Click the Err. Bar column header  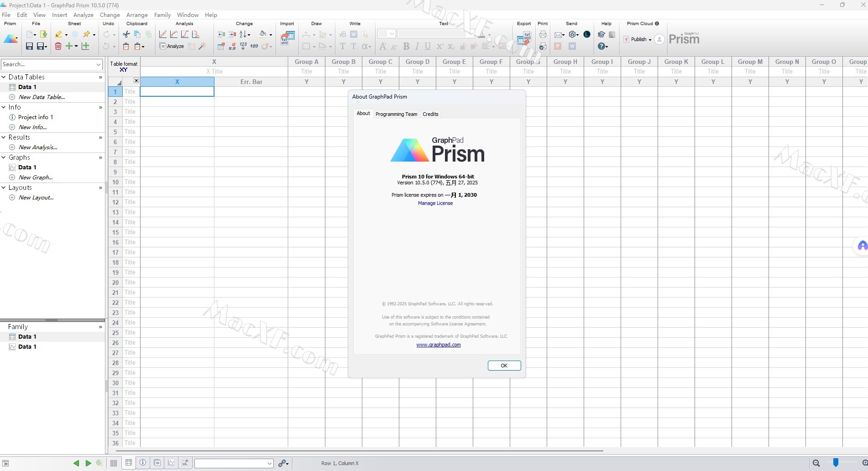[x=251, y=82]
